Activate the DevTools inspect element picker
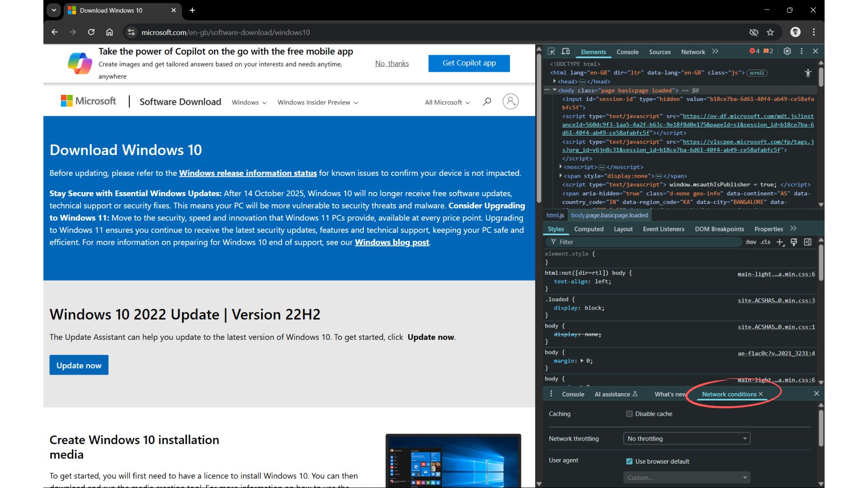 [x=551, y=52]
